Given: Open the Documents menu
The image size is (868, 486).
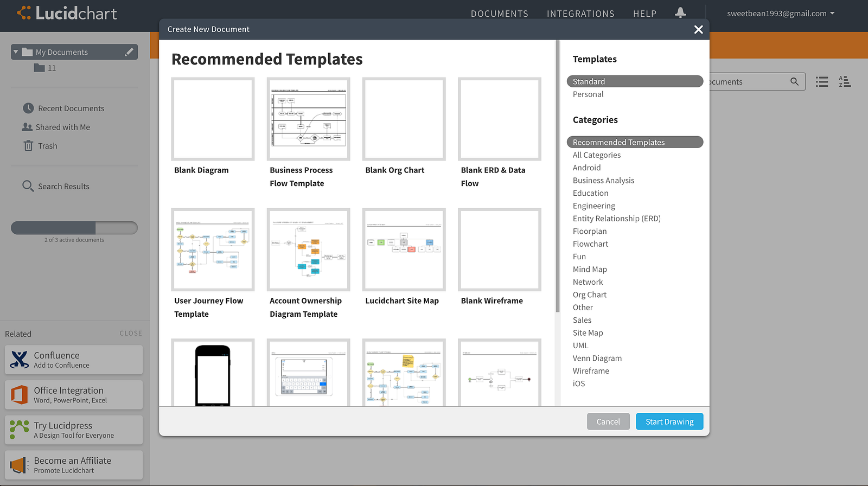Looking at the screenshot, I should coord(499,14).
